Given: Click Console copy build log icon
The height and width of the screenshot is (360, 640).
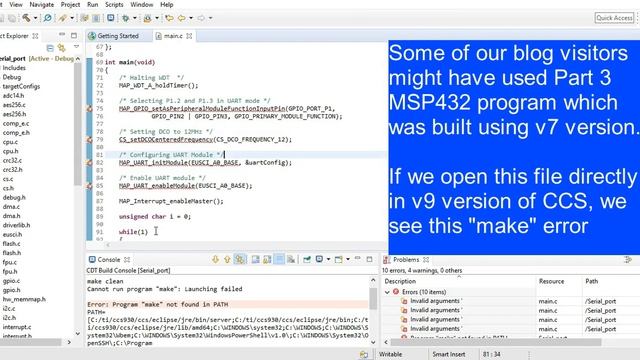Looking at the screenshot, I should (256, 259).
